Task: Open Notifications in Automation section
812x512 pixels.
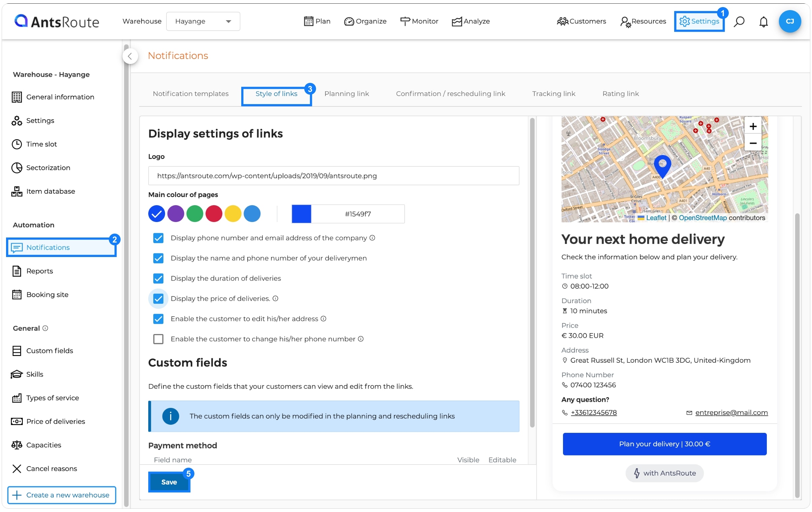Action: pos(62,247)
